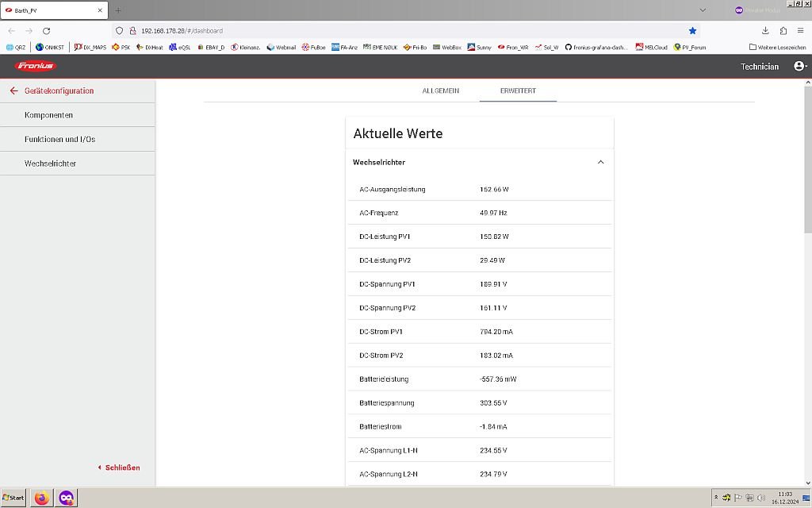Reload the page with the refresh icon
The image size is (812, 508).
[47, 31]
